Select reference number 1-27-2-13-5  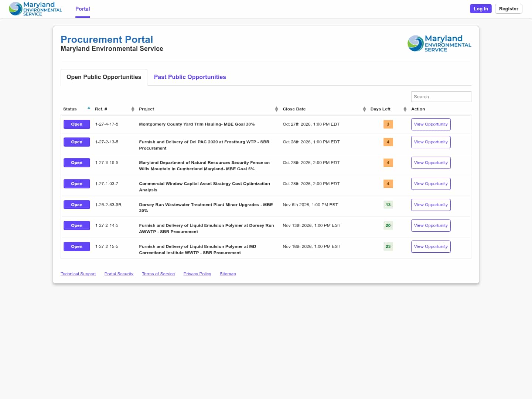point(107,142)
